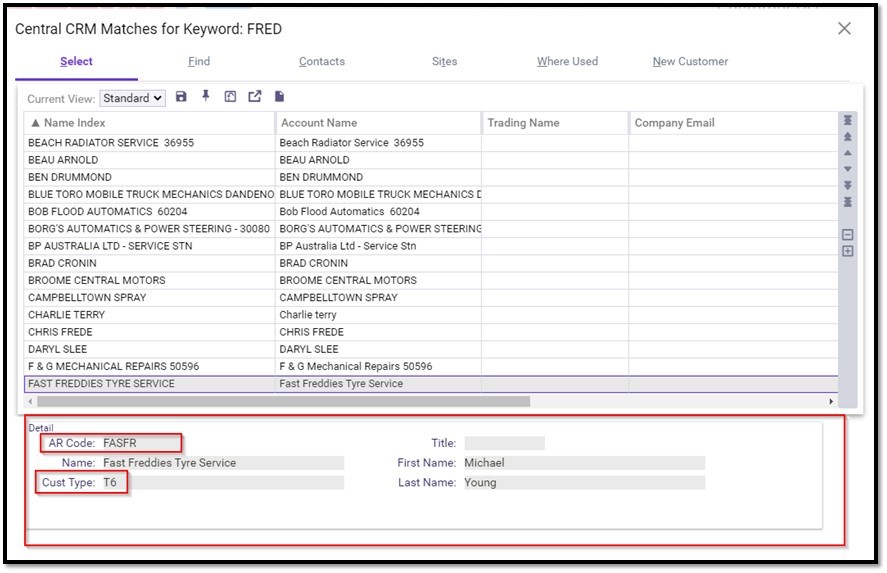Select the CAMPBELLTOWN SPRAY name index row
The height and width of the screenshot is (573, 887).
pos(149,298)
